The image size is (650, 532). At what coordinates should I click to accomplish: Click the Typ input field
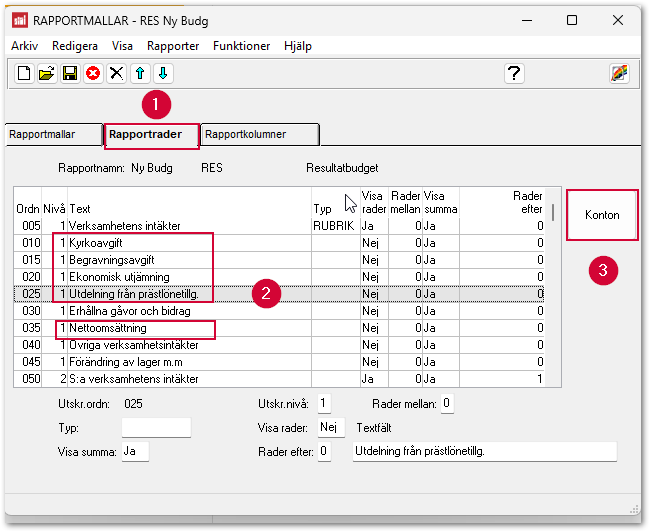[x=155, y=428]
